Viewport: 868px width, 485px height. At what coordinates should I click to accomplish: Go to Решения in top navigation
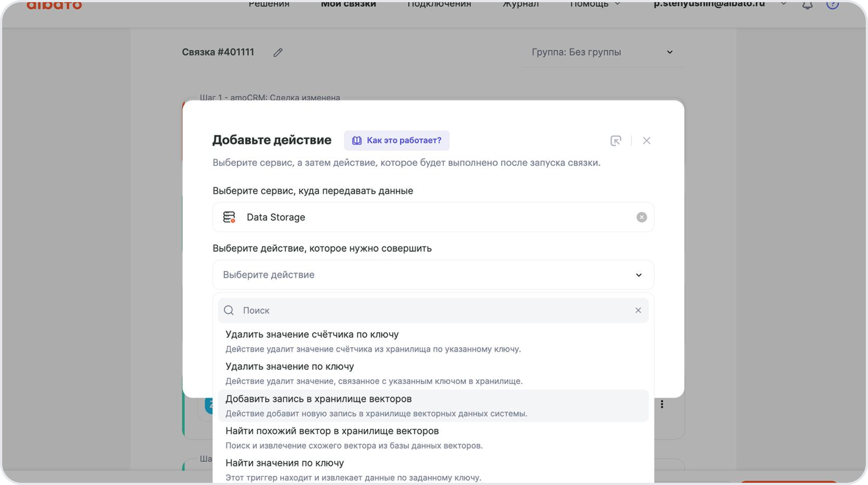tap(269, 4)
